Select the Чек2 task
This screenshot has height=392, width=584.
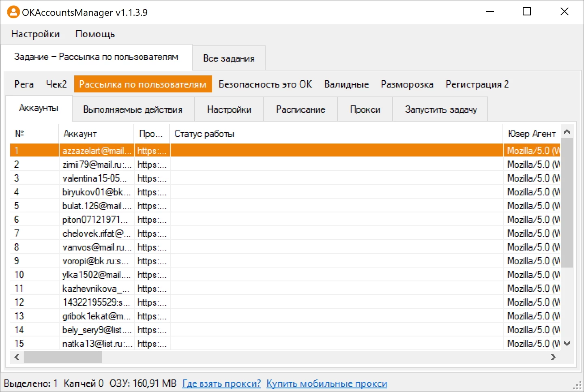click(x=56, y=84)
